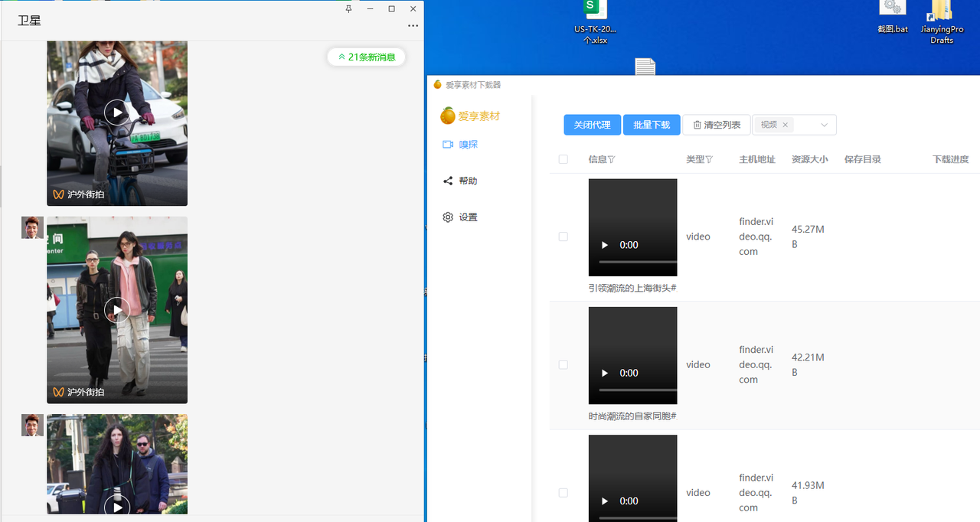The image size is (980, 522).
Task: Click the 嗅探 camera icon in sidebar
Action: (x=448, y=144)
